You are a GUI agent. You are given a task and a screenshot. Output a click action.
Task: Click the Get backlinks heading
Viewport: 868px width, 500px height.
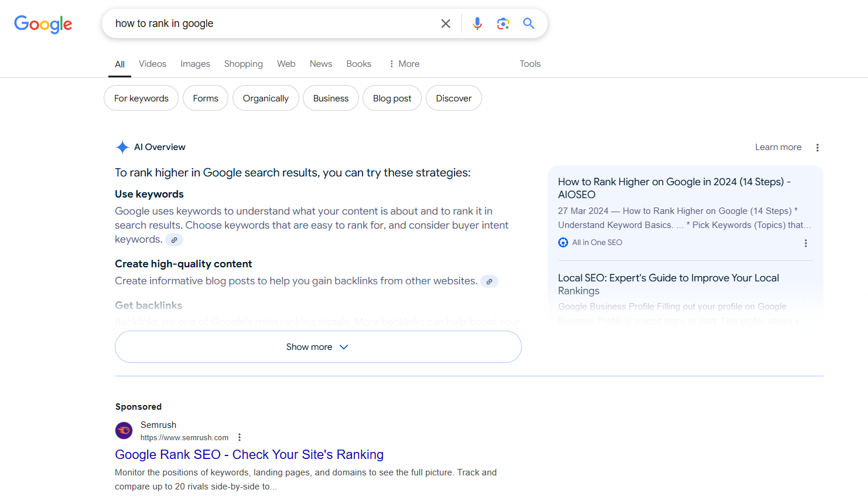[x=148, y=305]
